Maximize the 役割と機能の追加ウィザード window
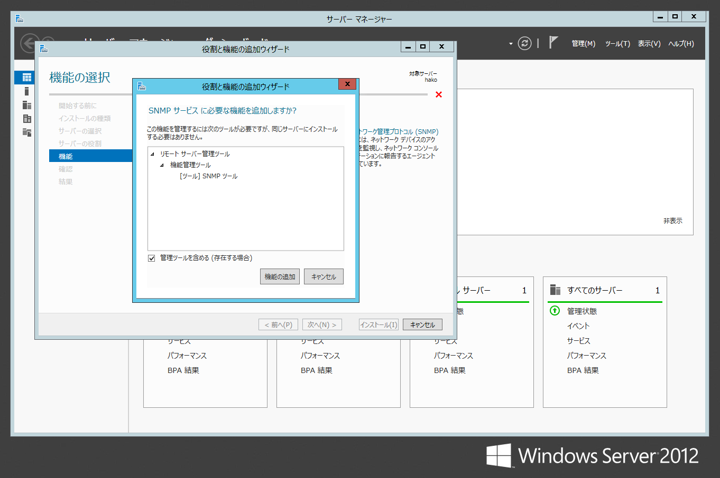Screen dimensions: 720x478 (423, 46)
